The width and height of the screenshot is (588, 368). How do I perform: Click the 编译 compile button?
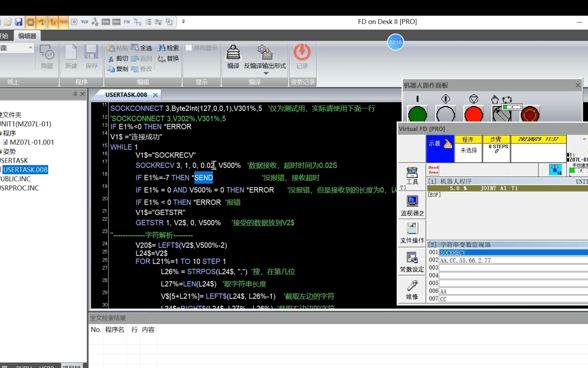click(x=233, y=57)
